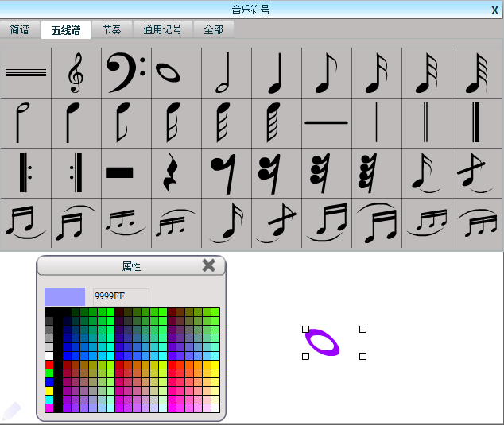Insert the whole note symbol
This screenshot has width=504, height=425.
176,72
